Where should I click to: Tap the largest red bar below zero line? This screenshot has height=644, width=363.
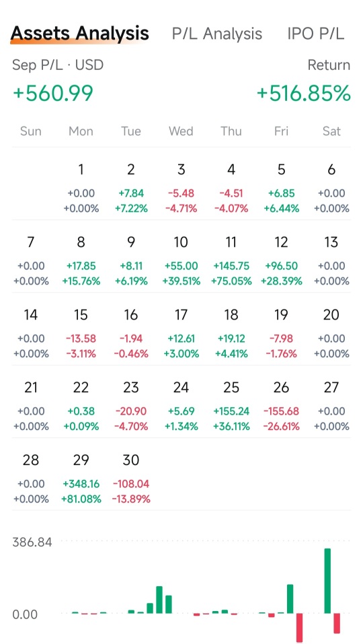click(x=299, y=628)
